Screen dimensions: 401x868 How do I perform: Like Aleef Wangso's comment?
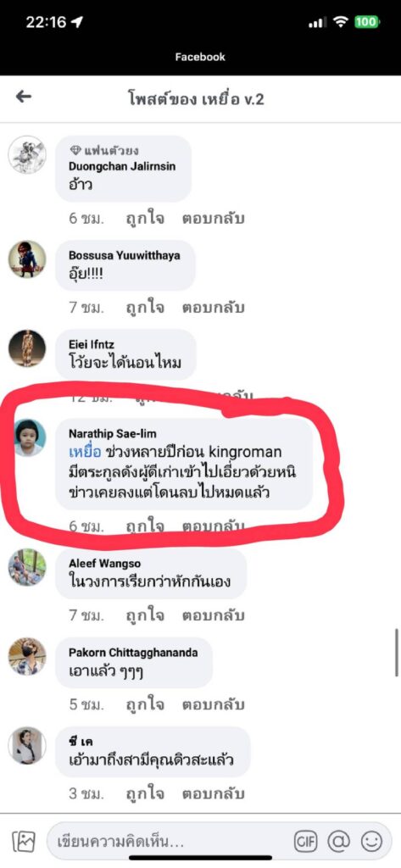pyautogui.click(x=145, y=615)
